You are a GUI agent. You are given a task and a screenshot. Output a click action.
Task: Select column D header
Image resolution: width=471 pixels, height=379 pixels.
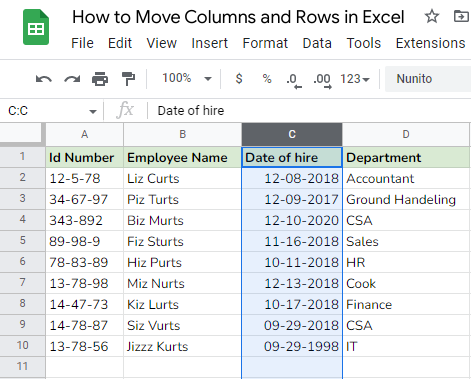pos(406,135)
